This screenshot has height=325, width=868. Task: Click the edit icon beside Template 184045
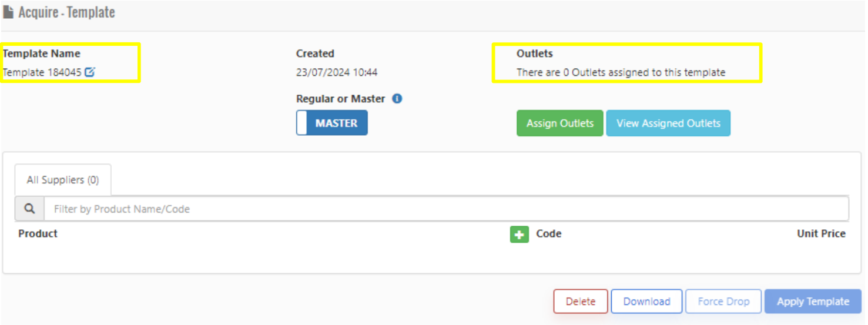coord(90,72)
